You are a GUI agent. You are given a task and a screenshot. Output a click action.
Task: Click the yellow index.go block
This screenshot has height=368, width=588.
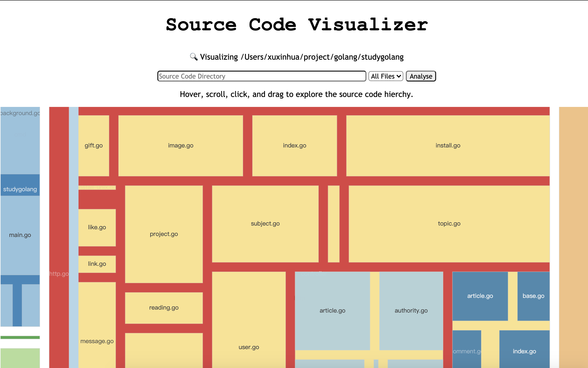pyautogui.click(x=294, y=145)
